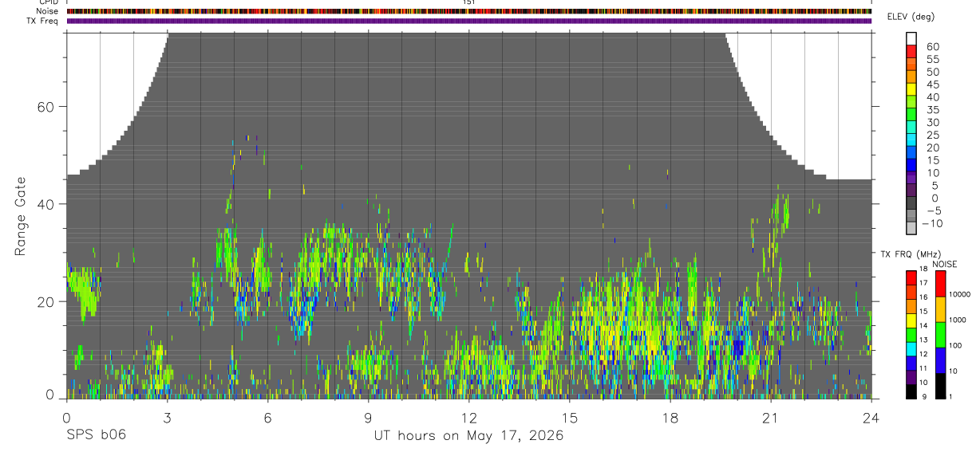The width and height of the screenshot is (980, 452).
Task: Click the "Noise" strip label at top
Action: coord(48,12)
